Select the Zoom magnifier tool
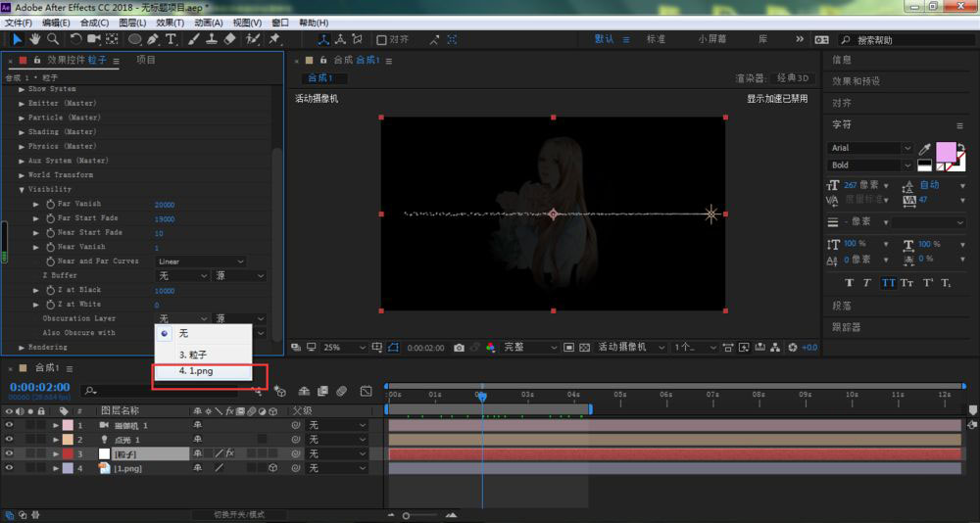The height and width of the screenshot is (523, 980). (x=53, y=39)
